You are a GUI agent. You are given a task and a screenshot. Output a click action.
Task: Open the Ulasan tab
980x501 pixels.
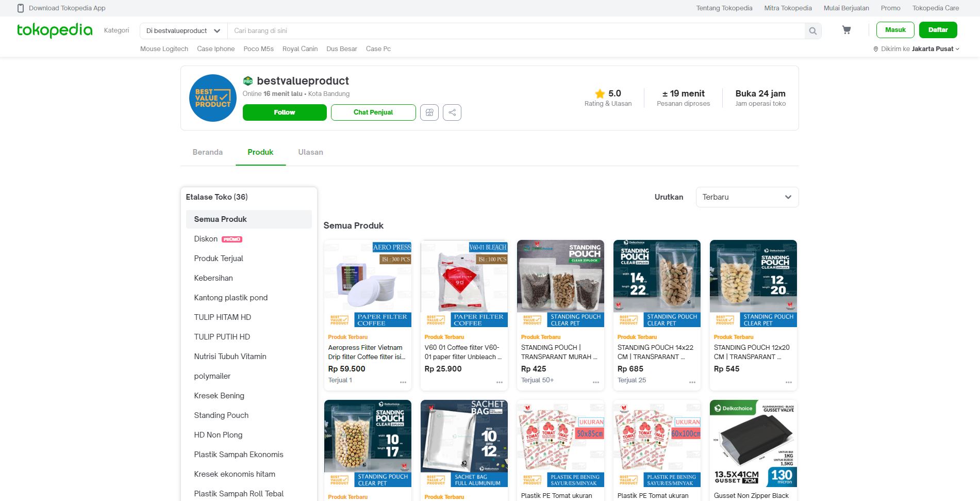310,152
